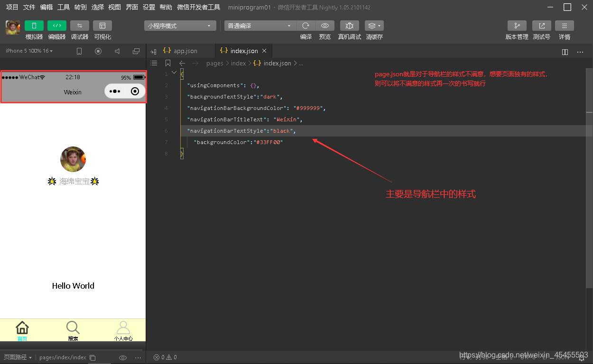The image size is (593, 364).
Task: Open the 小程序模式 mode dropdown
Action: (180, 26)
